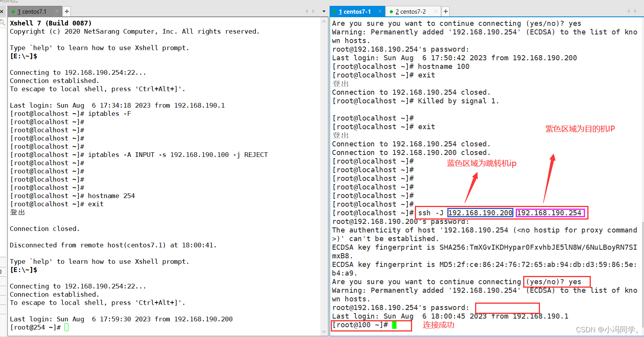Close the centos7-1 tab
Viewport: 644px width, 337px height.
[x=380, y=11]
